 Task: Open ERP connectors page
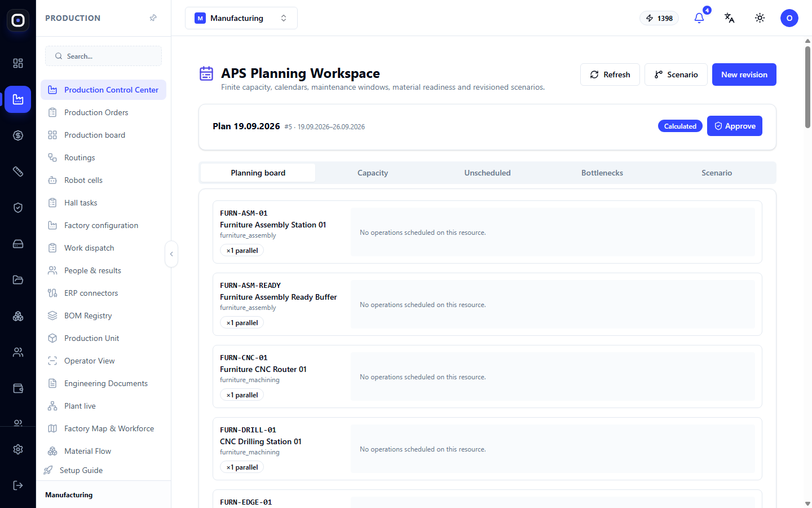point(103,293)
